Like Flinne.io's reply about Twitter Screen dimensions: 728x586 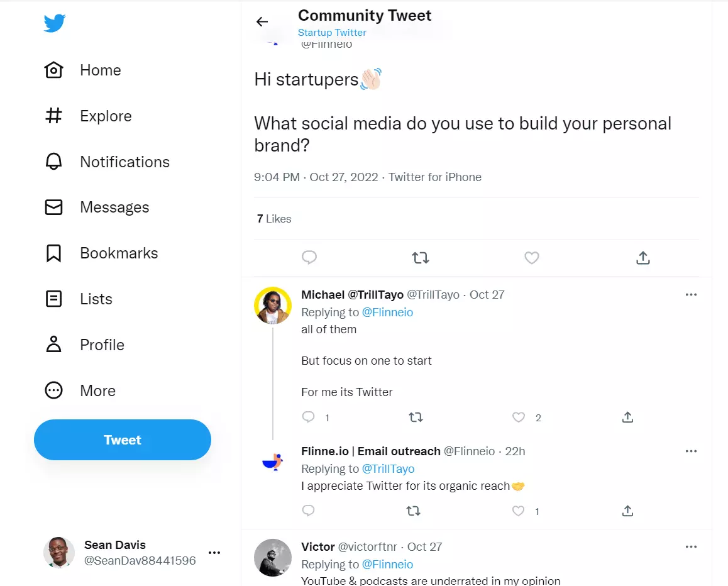[x=519, y=511]
